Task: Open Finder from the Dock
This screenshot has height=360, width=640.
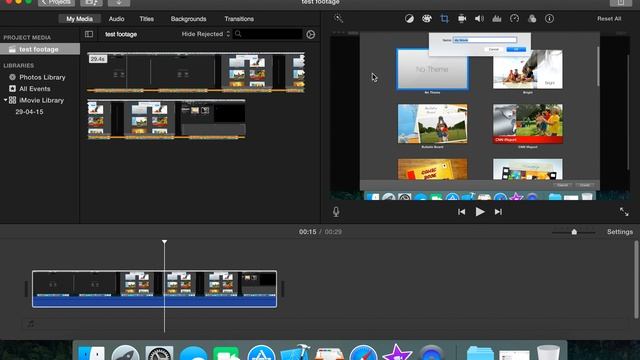Action: (91, 353)
